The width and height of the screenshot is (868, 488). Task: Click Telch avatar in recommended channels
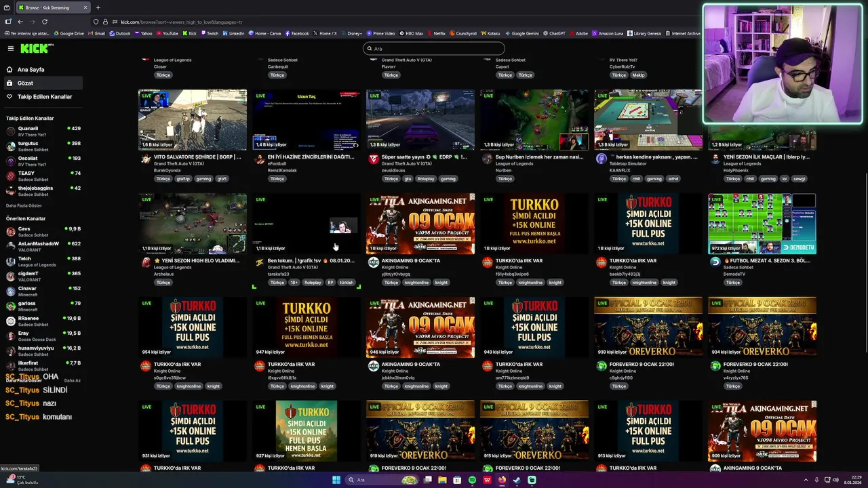(x=11, y=262)
